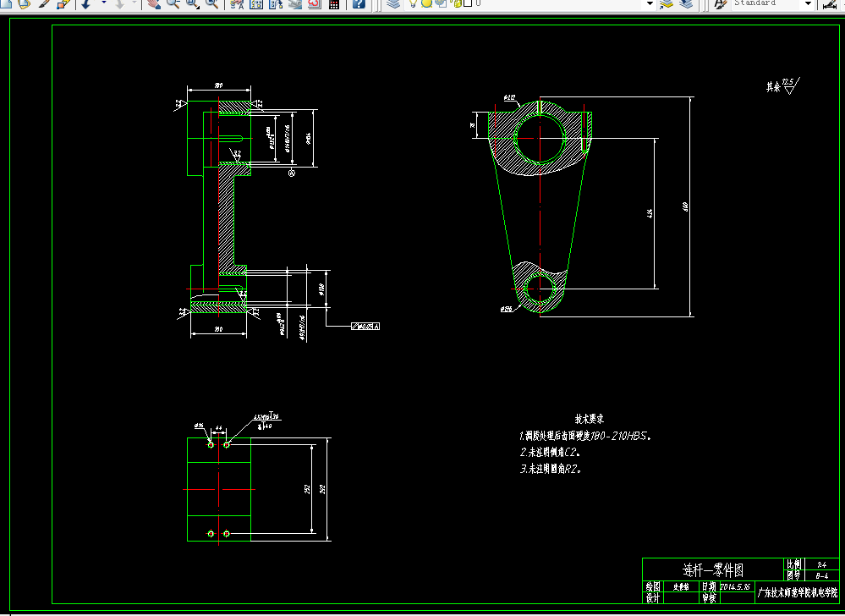The width and height of the screenshot is (845, 616).
Task: Click the text line containing 180-210HBS
Action: coord(585,436)
